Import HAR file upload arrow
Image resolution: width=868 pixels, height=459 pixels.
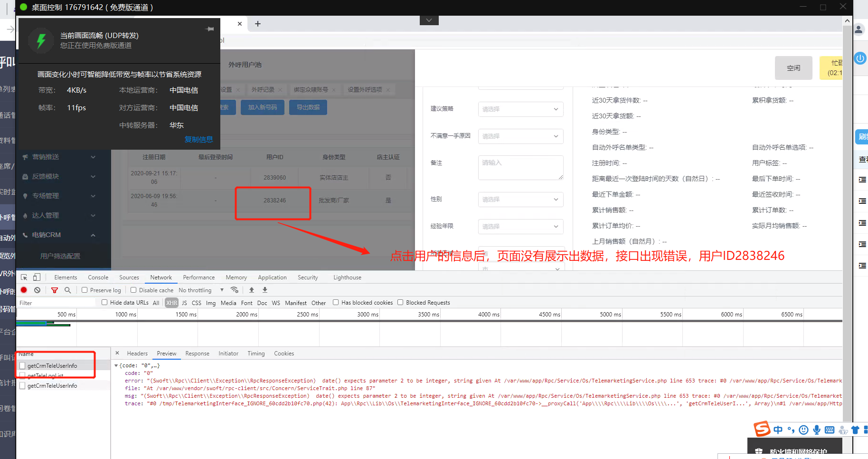252,290
